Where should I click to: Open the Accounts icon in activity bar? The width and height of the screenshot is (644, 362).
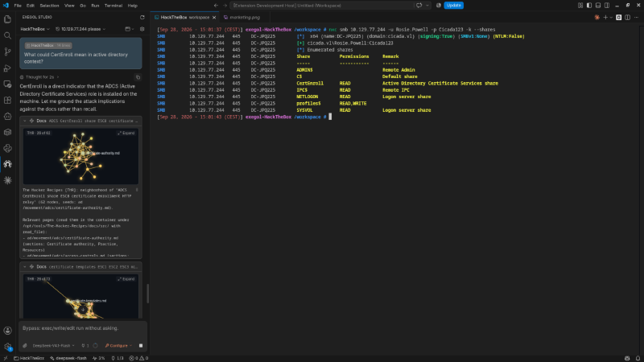[x=7, y=331]
